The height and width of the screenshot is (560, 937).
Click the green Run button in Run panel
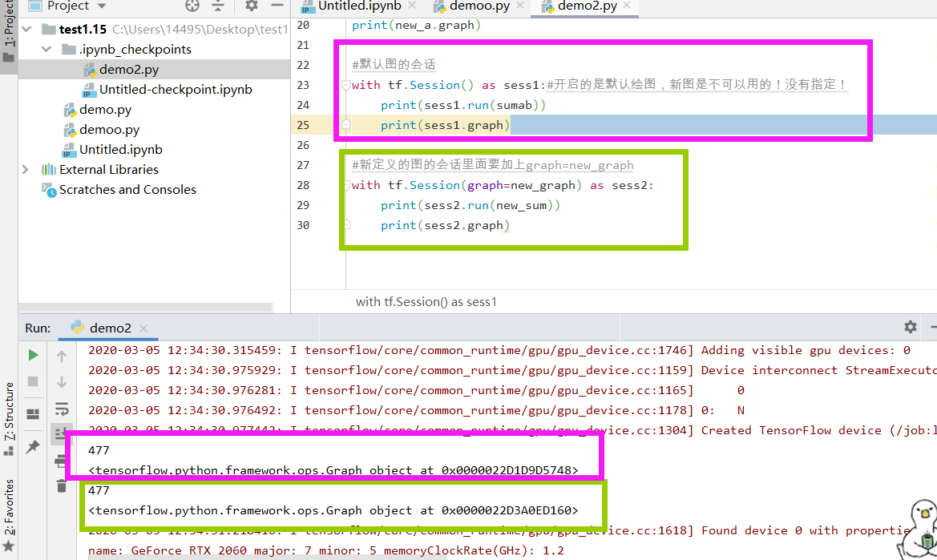(x=34, y=355)
